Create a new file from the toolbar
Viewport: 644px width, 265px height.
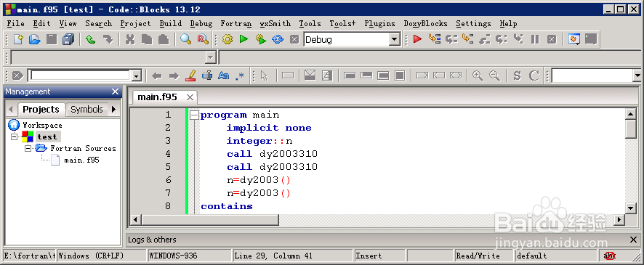pyautogui.click(x=18, y=39)
